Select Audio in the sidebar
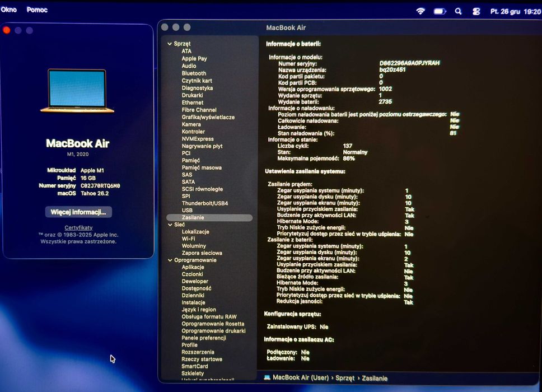The image size is (542, 392). click(x=189, y=66)
